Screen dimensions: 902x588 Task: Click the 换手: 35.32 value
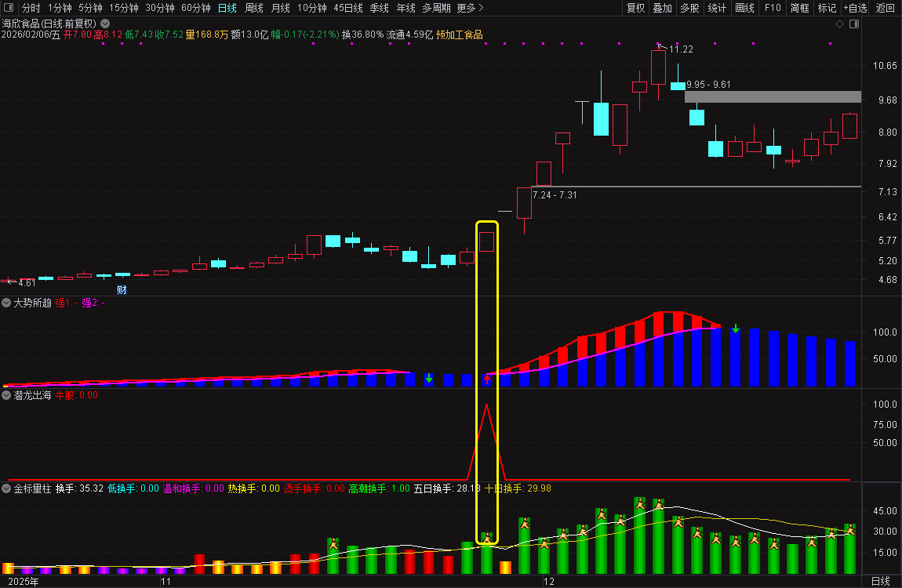pos(79,488)
